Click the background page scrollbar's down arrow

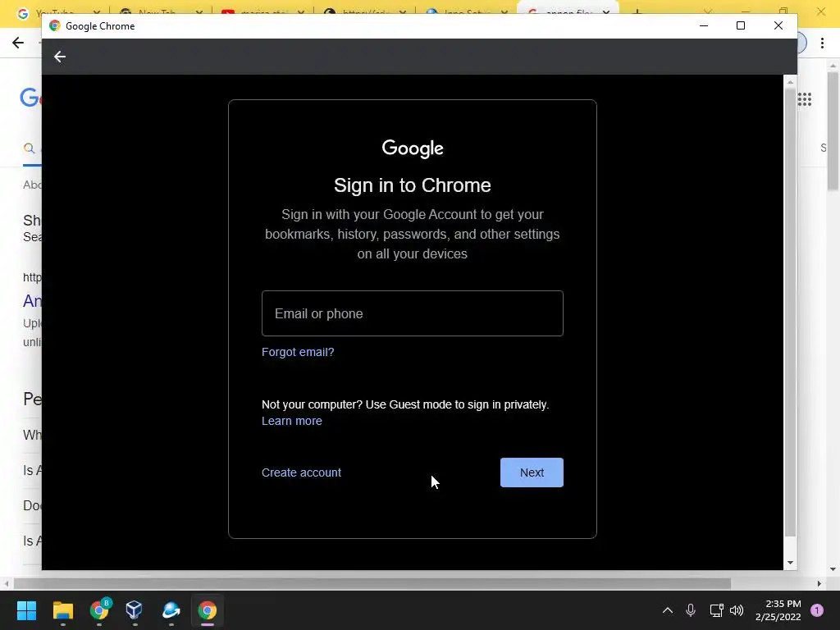[x=833, y=569]
